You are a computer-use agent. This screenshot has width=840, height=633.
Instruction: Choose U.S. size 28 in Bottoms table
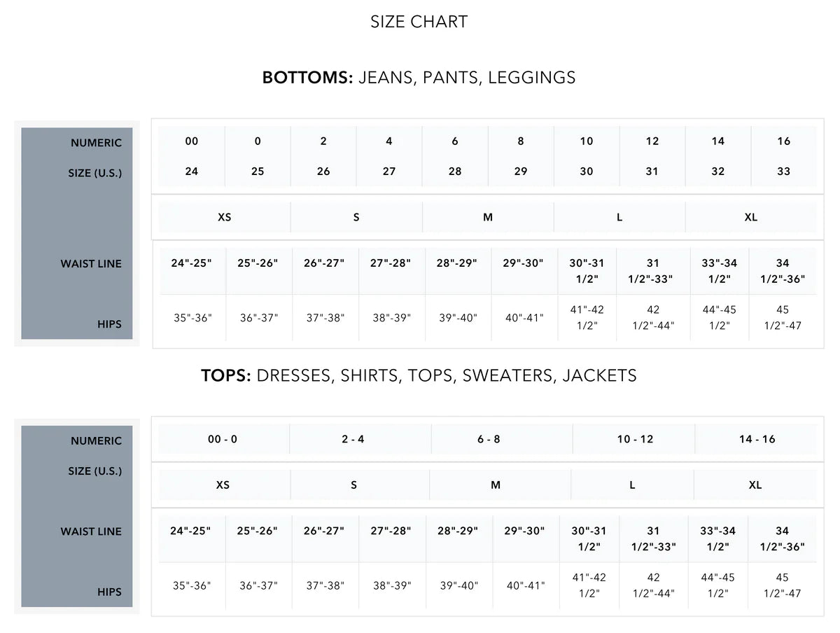(455, 172)
